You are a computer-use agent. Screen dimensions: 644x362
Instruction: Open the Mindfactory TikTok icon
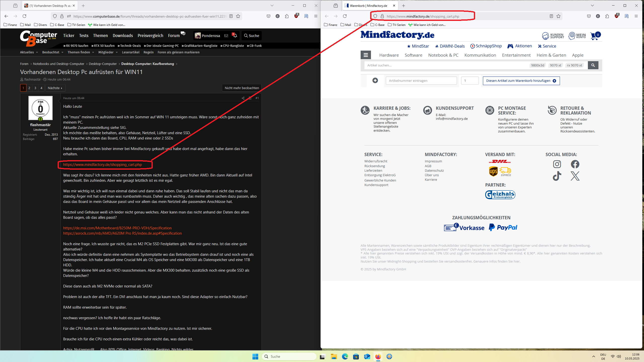[x=557, y=176]
